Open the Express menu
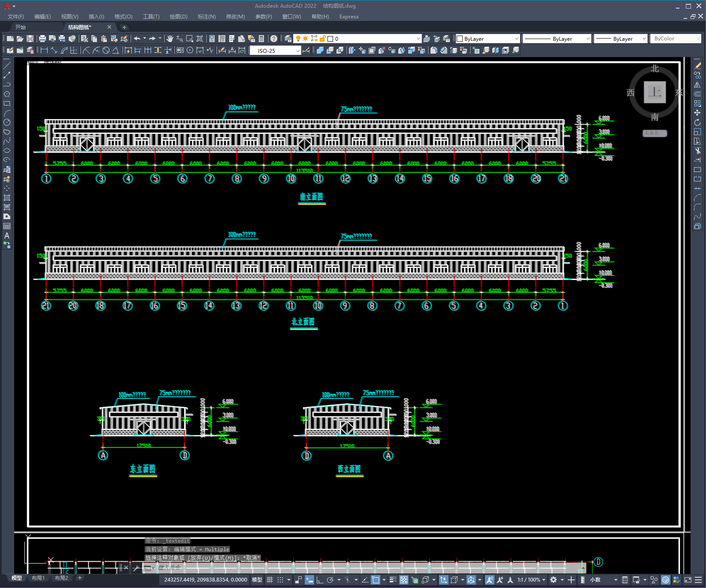The height and width of the screenshot is (588, 706). (x=349, y=17)
